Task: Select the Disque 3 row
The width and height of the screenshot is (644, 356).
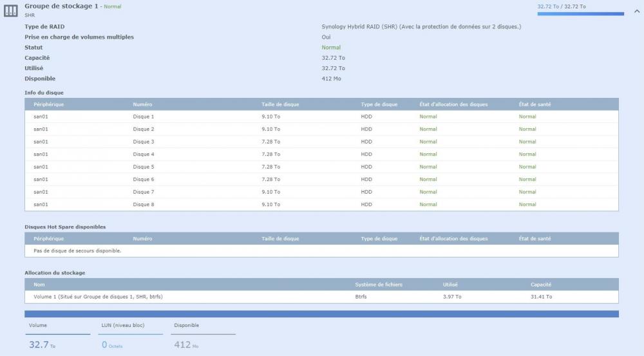Action: tap(321, 142)
